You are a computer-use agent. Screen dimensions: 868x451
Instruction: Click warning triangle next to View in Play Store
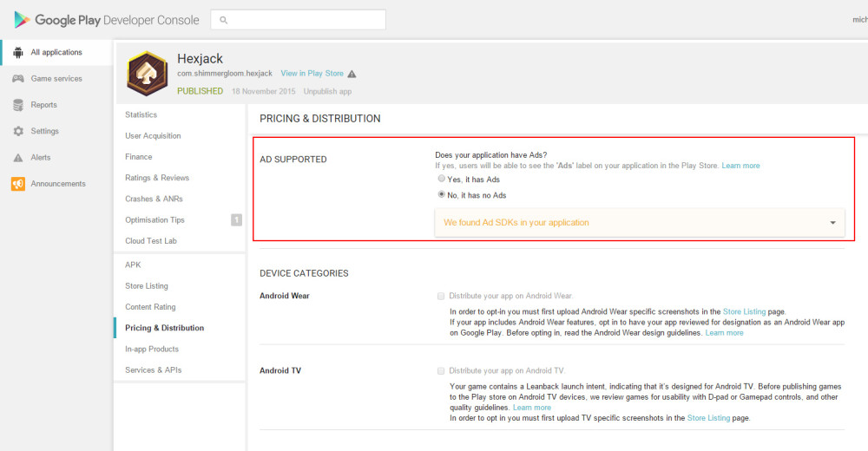pos(352,74)
